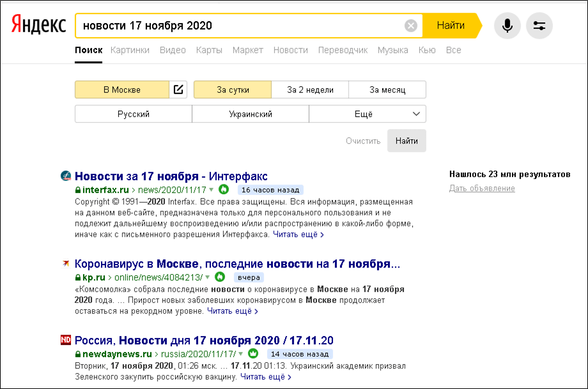Open the Кью tab
Viewport: 588px width, 389px height.
(x=427, y=50)
